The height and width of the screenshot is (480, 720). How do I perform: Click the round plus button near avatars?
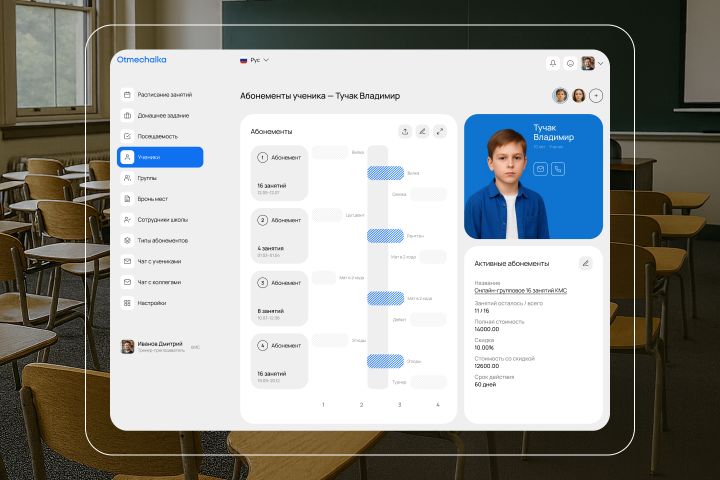pyautogui.click(x=596, y=96)
